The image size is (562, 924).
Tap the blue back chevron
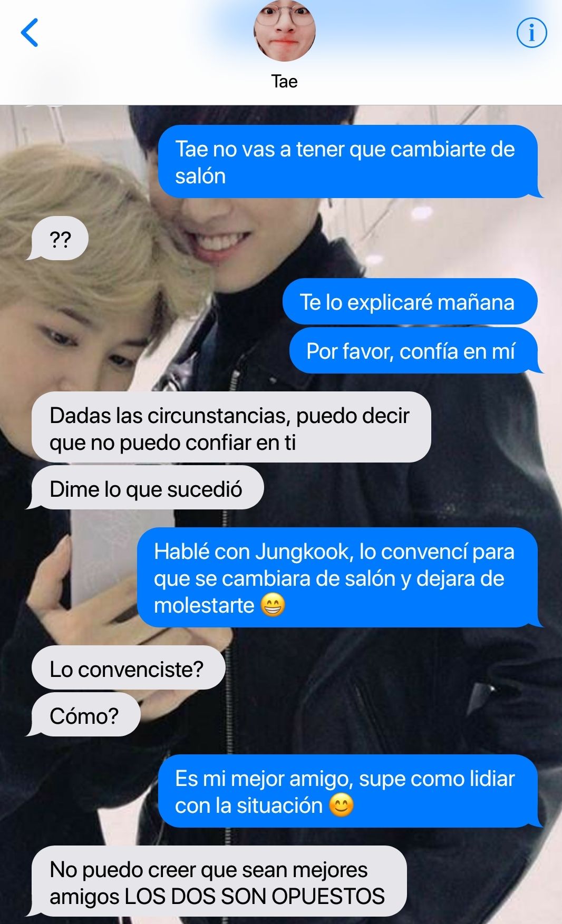30,33
